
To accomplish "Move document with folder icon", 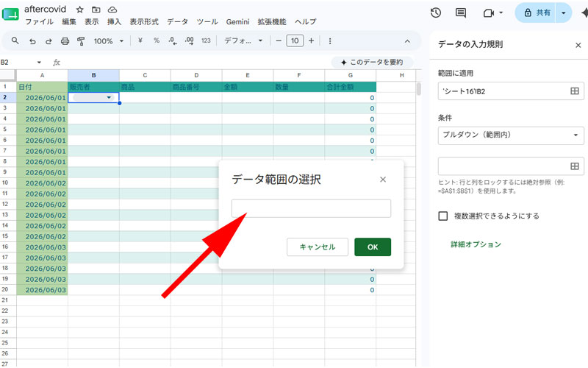I will click(96, 10).
